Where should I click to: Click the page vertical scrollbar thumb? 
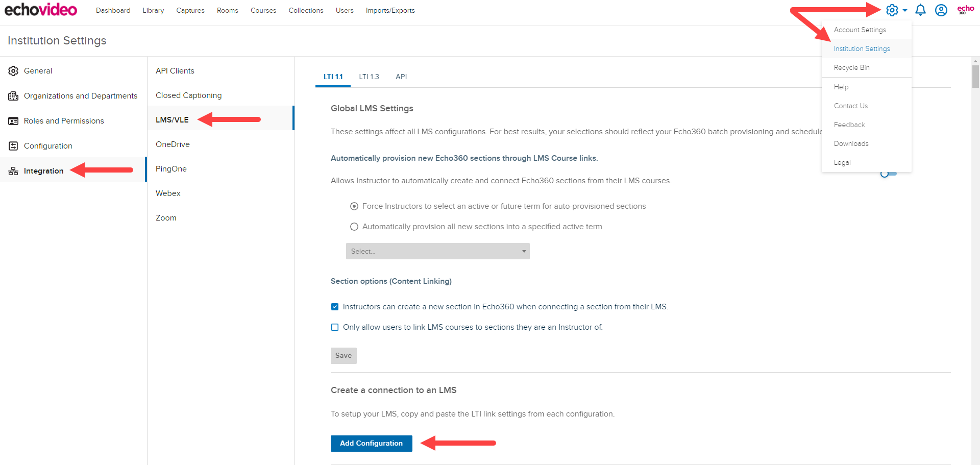click(975, 77)
